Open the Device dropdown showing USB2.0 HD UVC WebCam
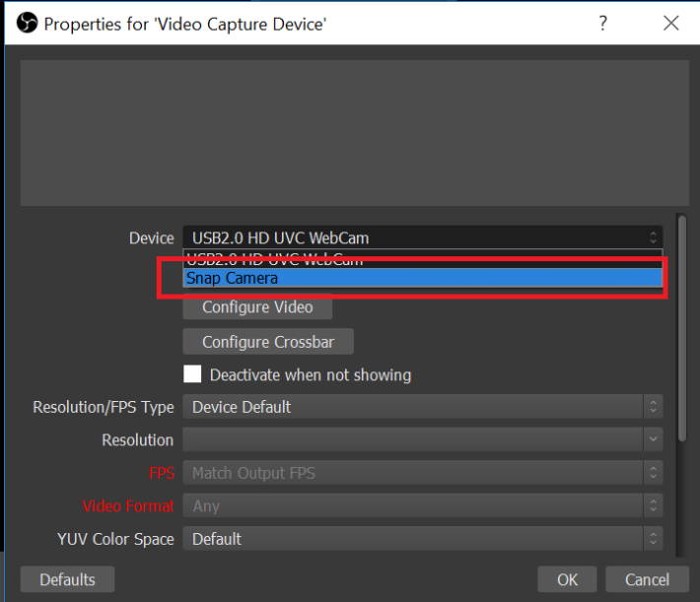 click(x=422, y=237)
